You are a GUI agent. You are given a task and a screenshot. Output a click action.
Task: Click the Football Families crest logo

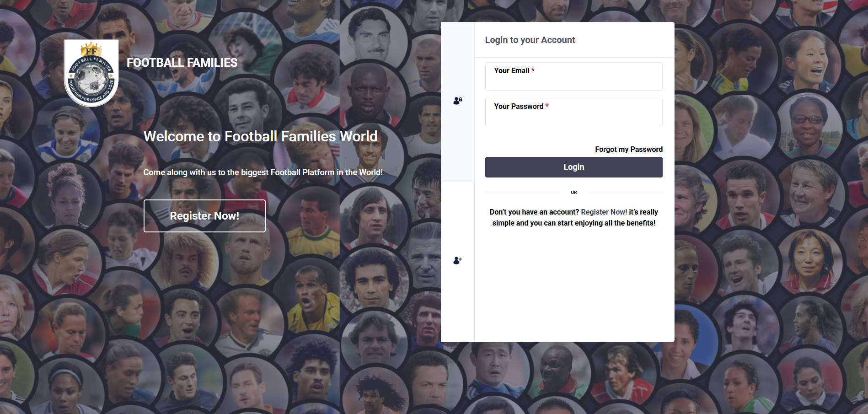click(91, 73)
